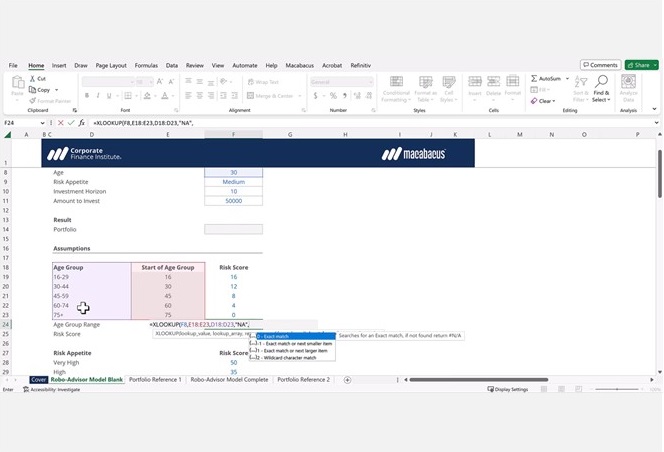Switch to Robo-Advisor Model Complete sheet

pos(229,380)
